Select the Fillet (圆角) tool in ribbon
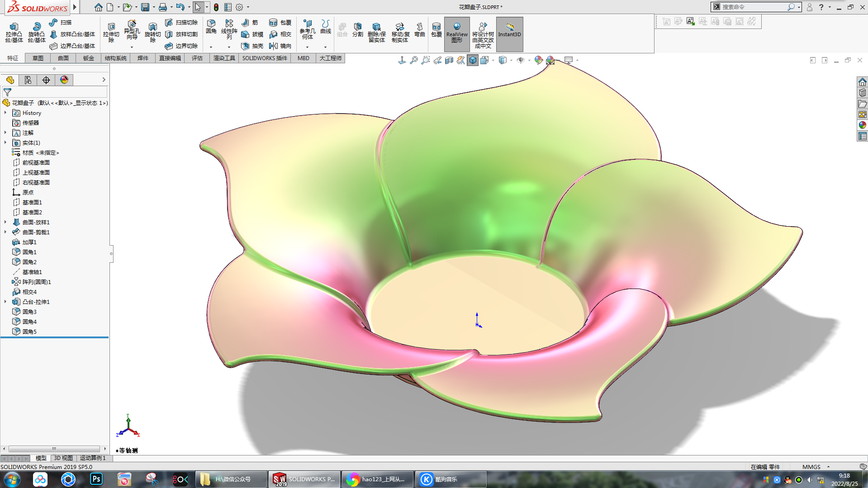Image resolution: width=868 pixels, height=488 pixels. coord(211,27)
